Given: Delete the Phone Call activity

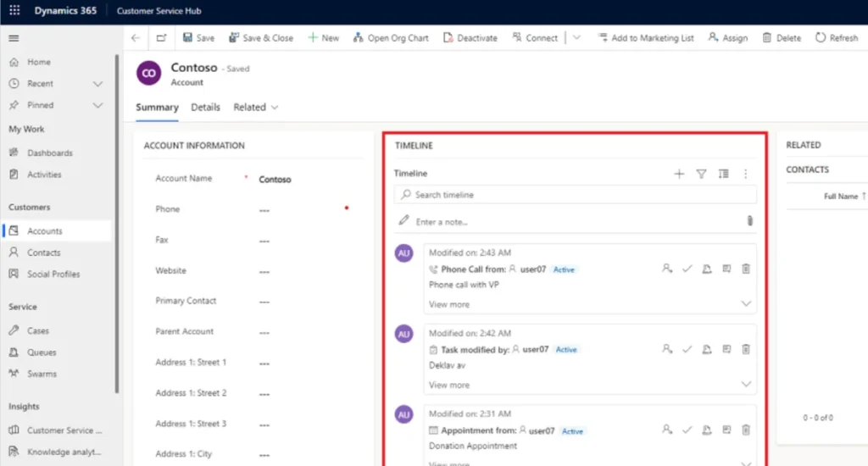Looking at the screenshot, I should (x=746, y=269).
